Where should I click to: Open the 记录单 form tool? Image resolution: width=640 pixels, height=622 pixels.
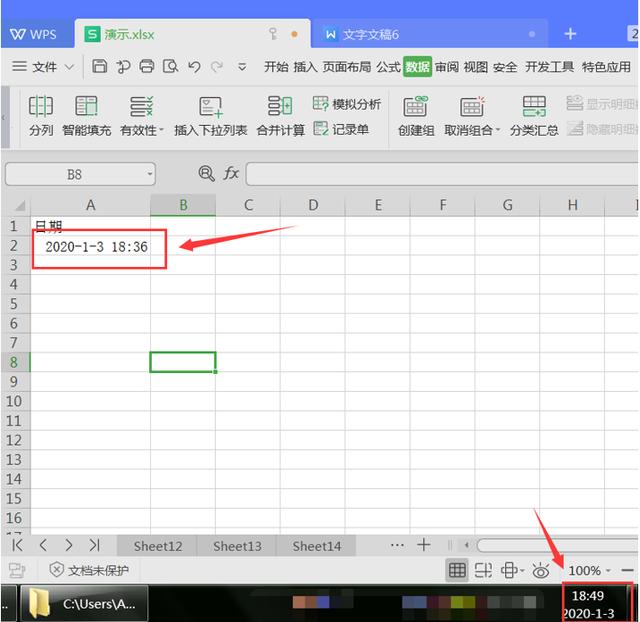(x=341, y=129)
